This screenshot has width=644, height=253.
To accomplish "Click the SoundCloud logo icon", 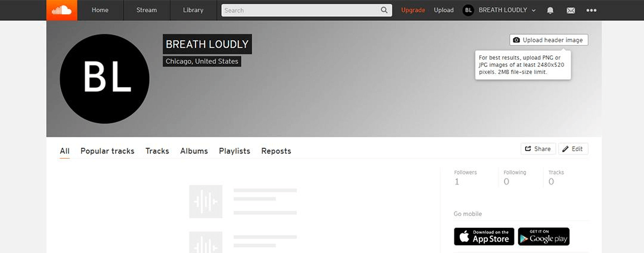I will tap(61, 10).
